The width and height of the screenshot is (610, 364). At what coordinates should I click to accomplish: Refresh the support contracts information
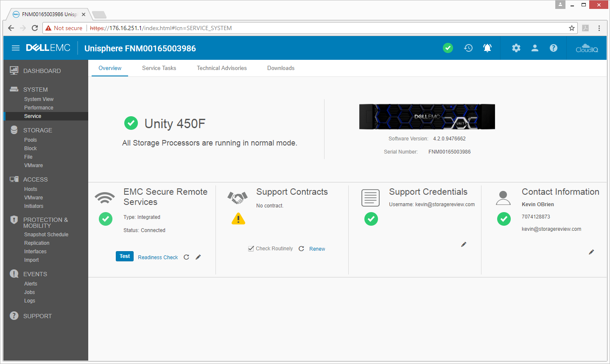pyautogui.click(x=301, y=249)
